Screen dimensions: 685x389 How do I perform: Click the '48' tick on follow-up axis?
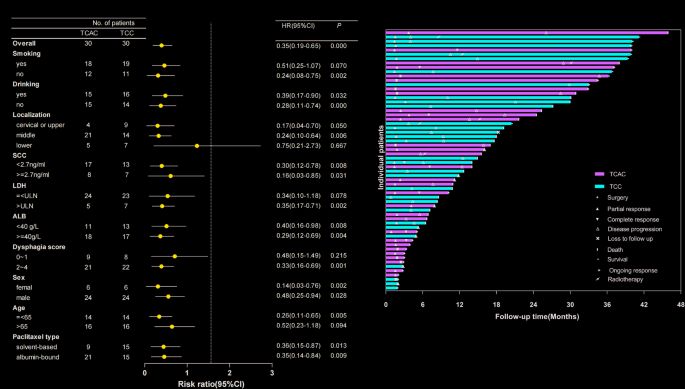(x=681, y=305)
